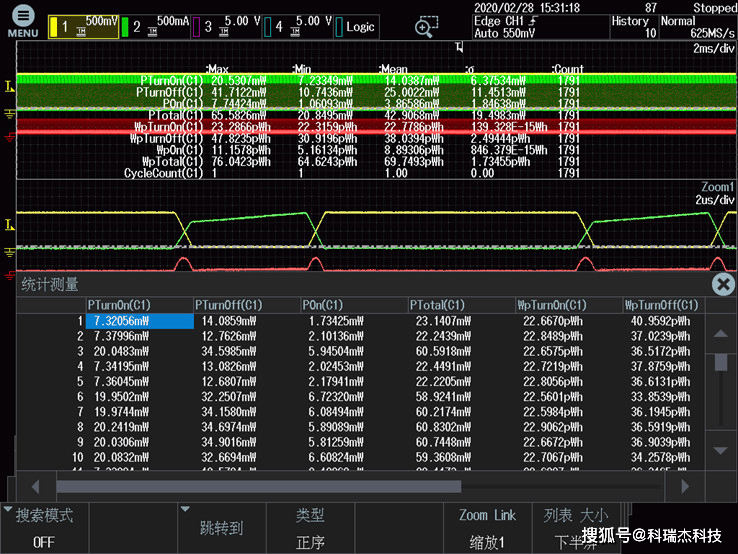Screen dimensions: 738x554
Task: Click the CycleCount(C1) statistics row label
Action: pyautogui.click(x=163, y=173)
